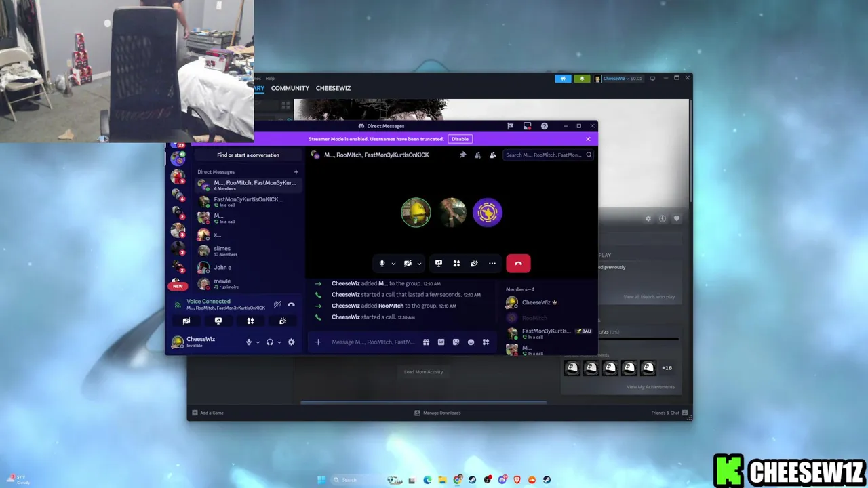Create a new DM with the plus
The image size is (868, 488).
296,172
